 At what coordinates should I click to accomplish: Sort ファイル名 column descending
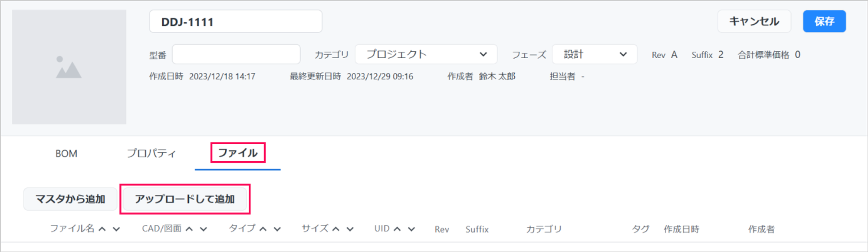tap(116, 229)
